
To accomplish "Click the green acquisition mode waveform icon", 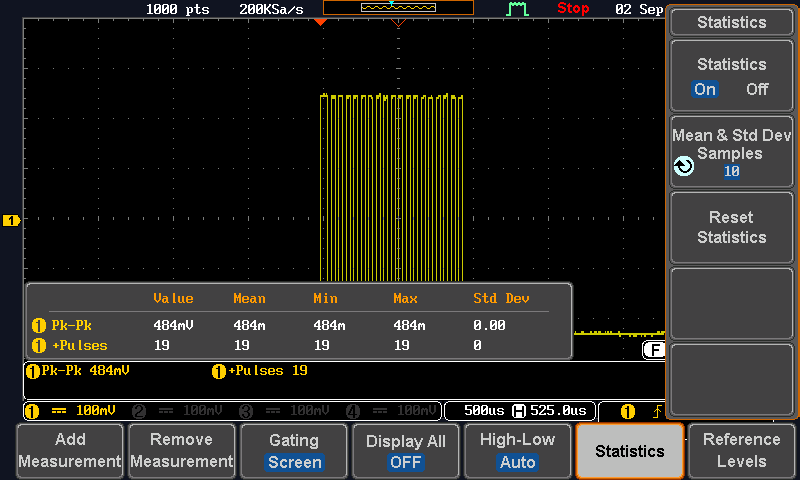I will 517,9.
